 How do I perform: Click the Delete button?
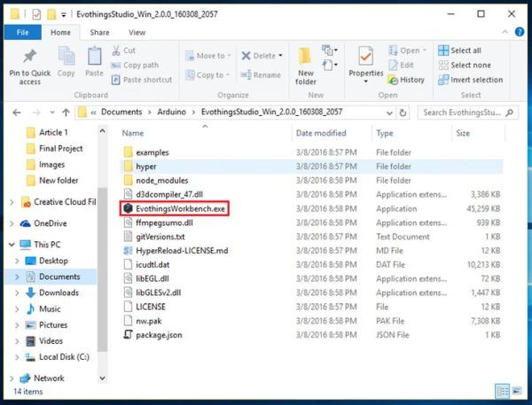click(x=258, y=56)
